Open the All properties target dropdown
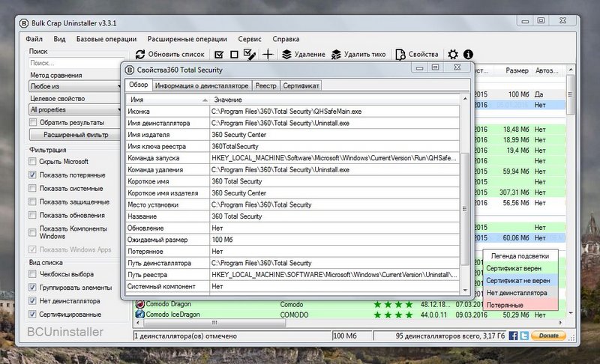This screenshot has height=364, width=600. pyautogui.click(x=75, y=109)
